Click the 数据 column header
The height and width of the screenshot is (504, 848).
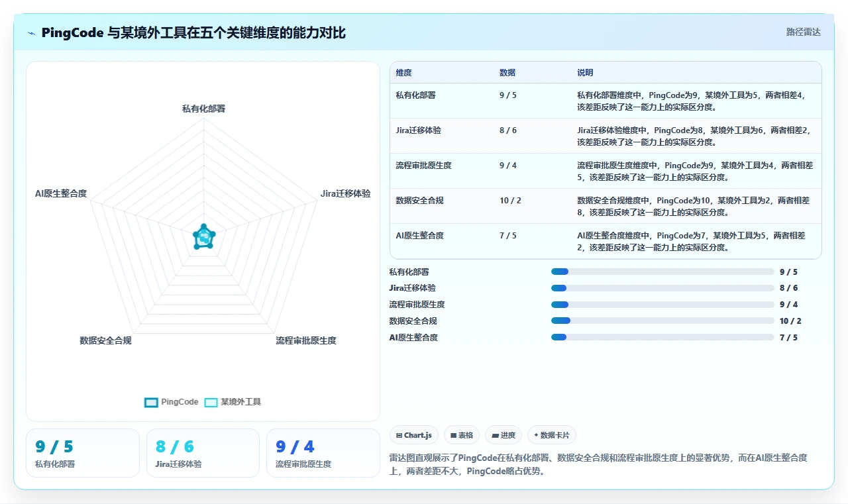tap(507, 73)
